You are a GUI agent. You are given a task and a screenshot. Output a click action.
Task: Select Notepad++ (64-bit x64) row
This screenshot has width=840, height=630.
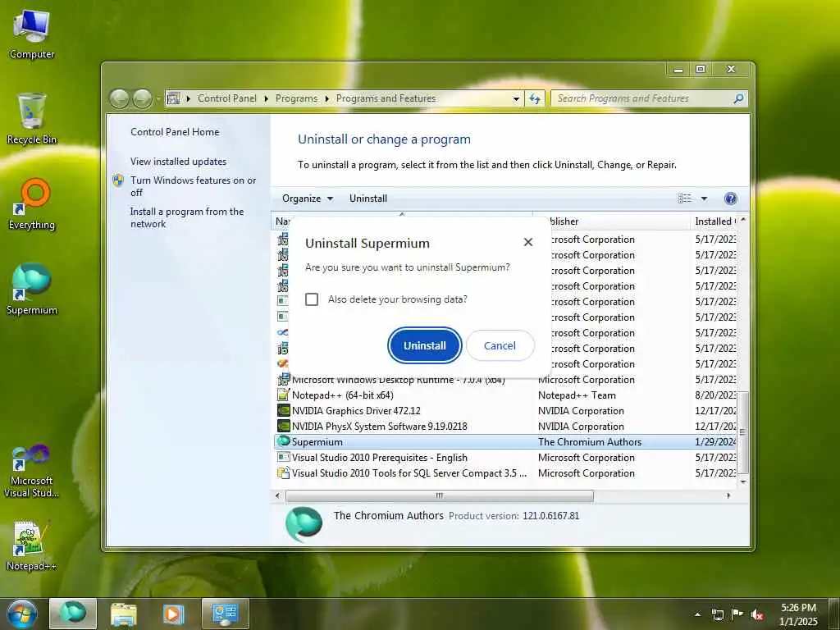pyautogui.click(x=506, y=395)
